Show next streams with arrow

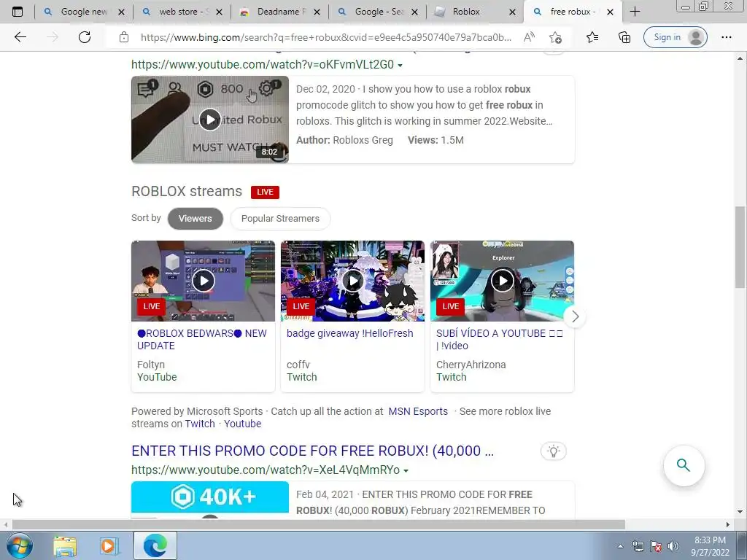575,316
